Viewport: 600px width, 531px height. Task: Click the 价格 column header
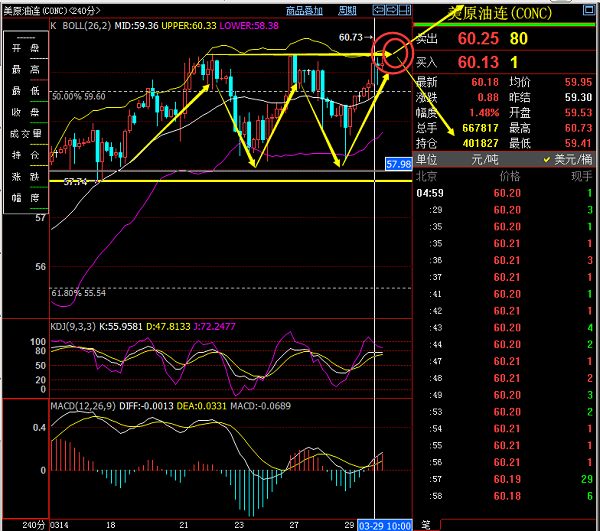(x=510, y=176)
